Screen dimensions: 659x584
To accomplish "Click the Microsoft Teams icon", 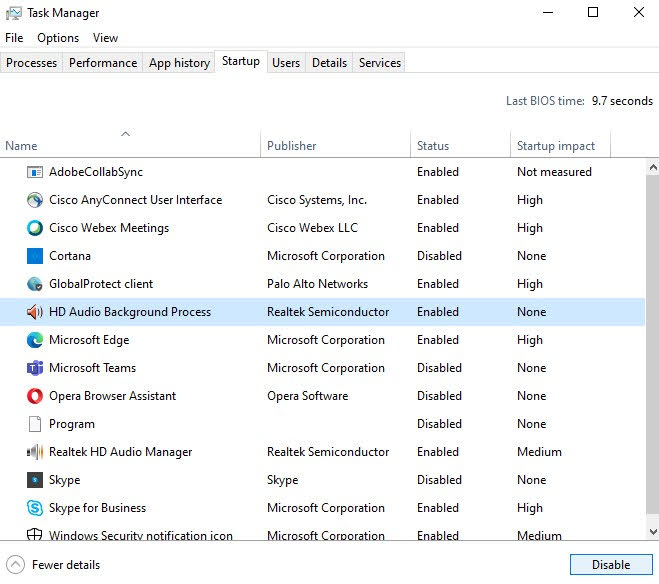I will point(34,368).
